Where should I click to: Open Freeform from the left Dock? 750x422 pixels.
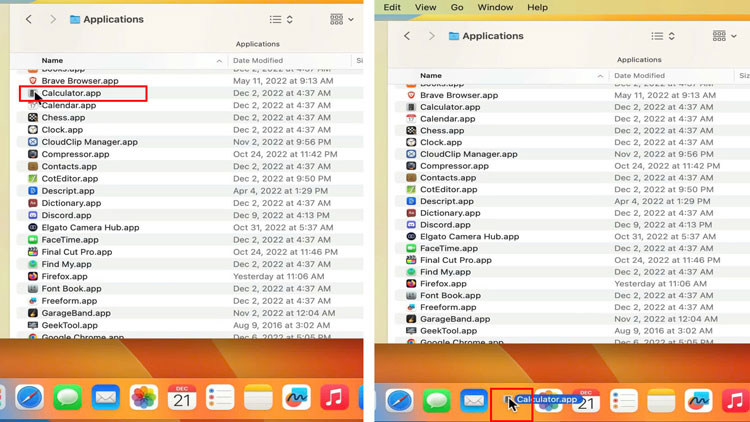coord(296,397)
